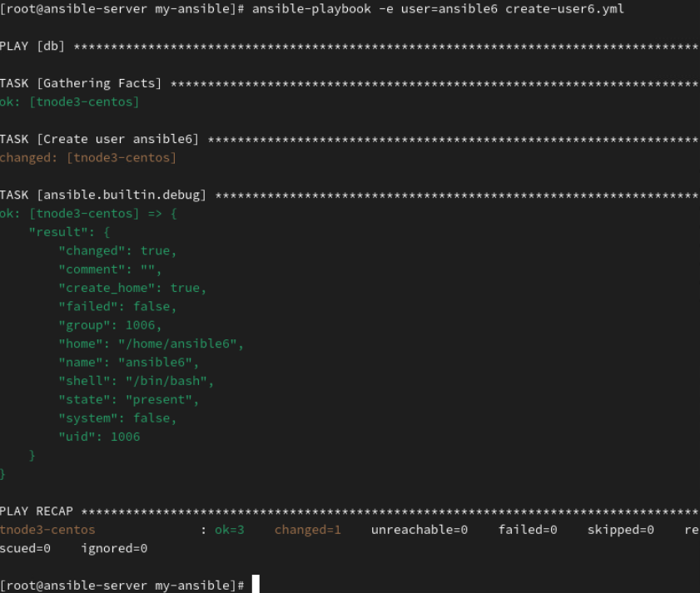The width and height of the screenshot is (700, 593).
Task: Select the create-user6.yml file name
Action: 564,9
